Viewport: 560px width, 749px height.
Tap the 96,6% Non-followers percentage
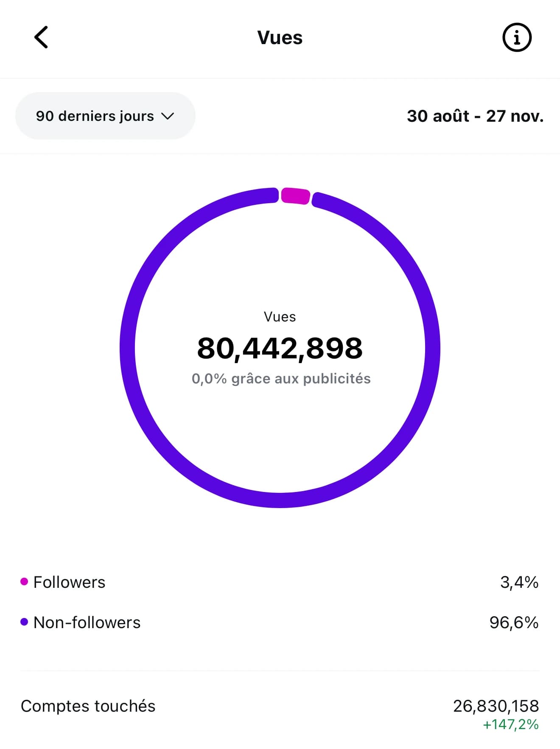tap(513, 622)
